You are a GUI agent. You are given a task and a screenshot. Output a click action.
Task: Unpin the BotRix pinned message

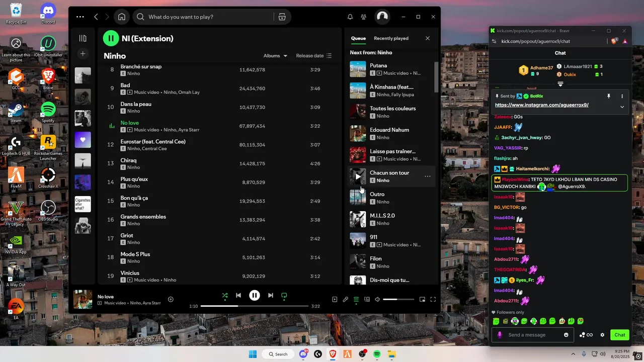click(x=608, y=96)
